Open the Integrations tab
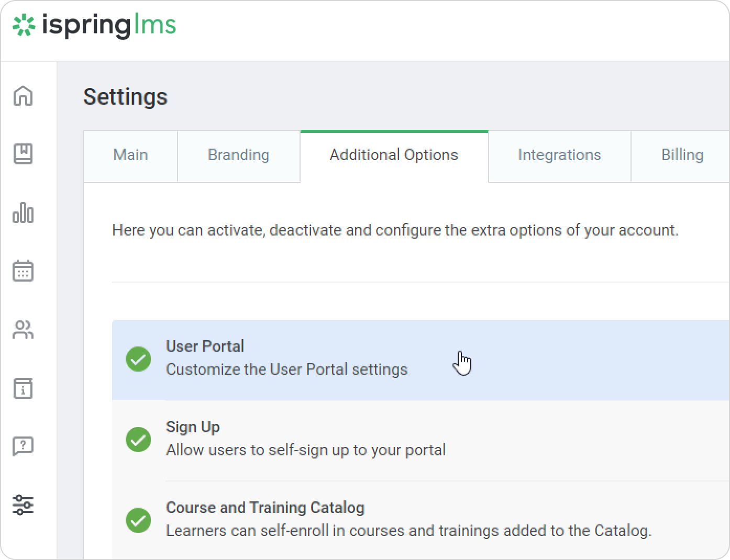Image resolution: width=730 pixels, height=560 pixels. [559, 155]
